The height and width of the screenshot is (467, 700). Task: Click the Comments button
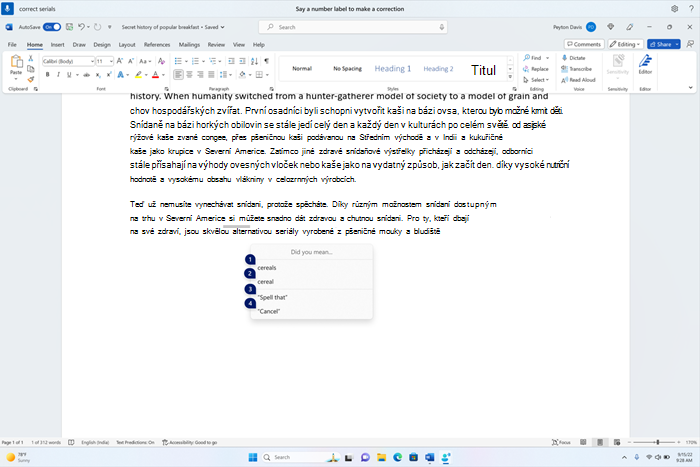click(x=584, y=44)
